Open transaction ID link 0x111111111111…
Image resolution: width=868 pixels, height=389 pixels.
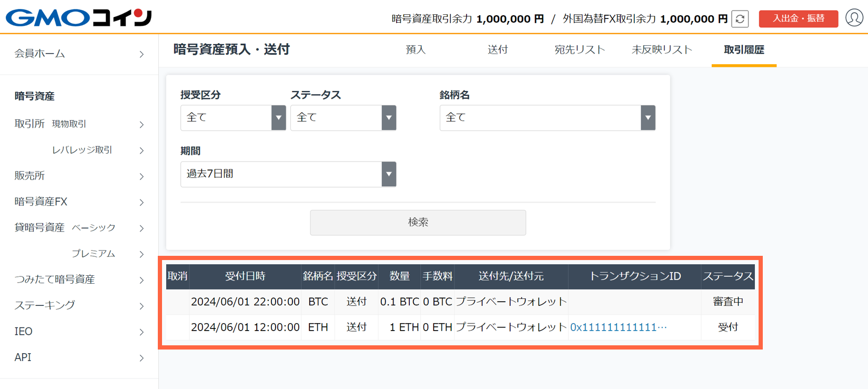tap(619, 327)
